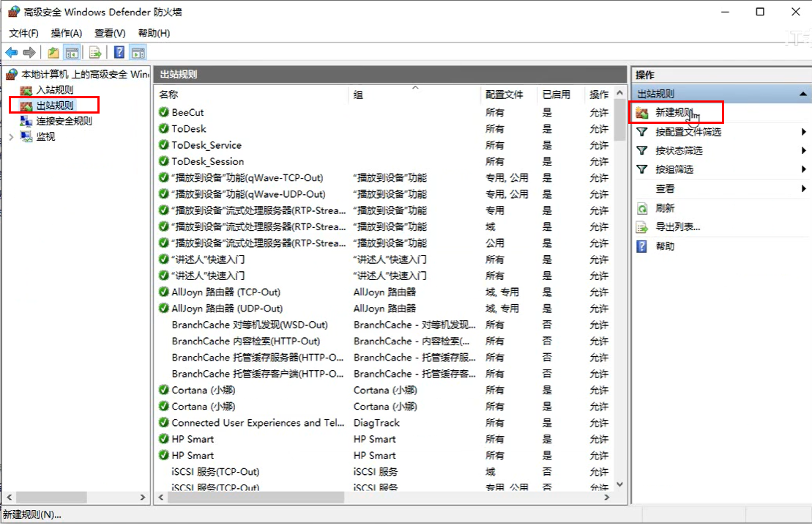The width and height of the screenshot is (812, 524).
Task: Click the firewall icon on the root tree node
Action: (x=10, y=73)
